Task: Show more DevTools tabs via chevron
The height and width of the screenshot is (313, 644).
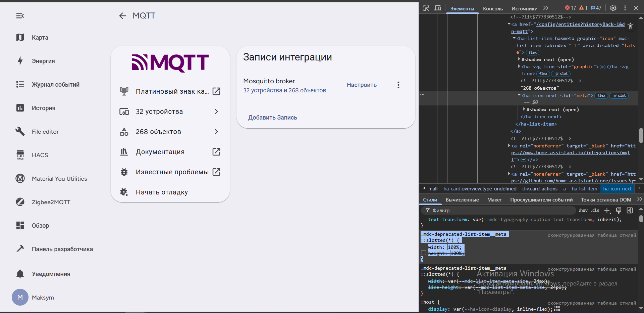Action: 546,8
